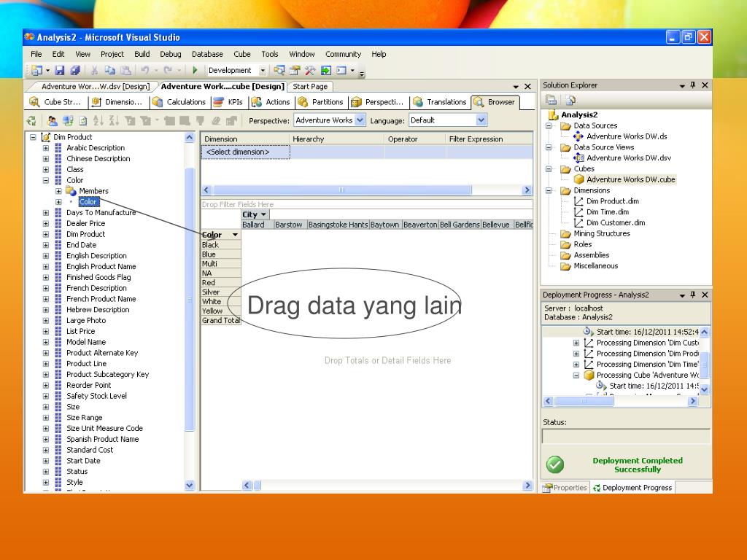The height and width of the screenshot is (560, 747).
Task: Pin the Solution Explorer panel
Action: click(x=693, y=85)
